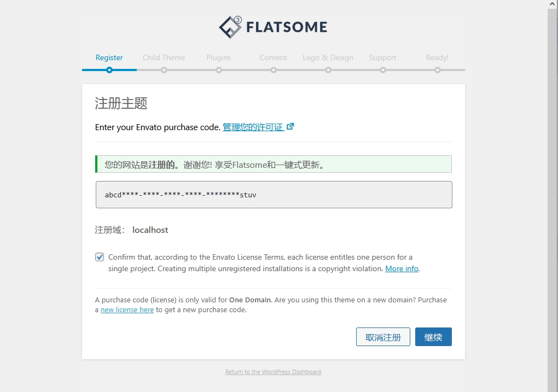Click the external link icon beside 管理您的许可证
The width and height of the screenshot is (558, 392).
[x=290, y=127]
